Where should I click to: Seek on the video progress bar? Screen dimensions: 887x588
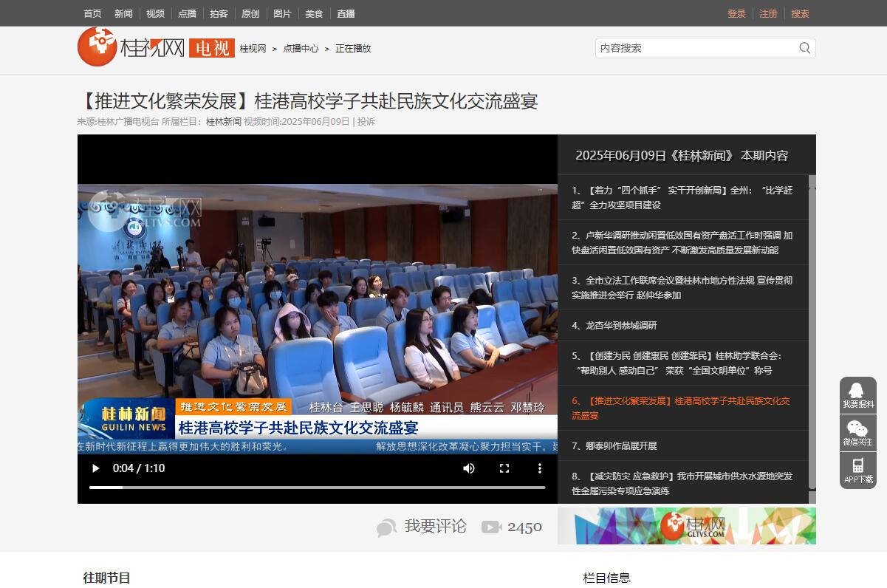pyautogui.click(x=318, y=488)
